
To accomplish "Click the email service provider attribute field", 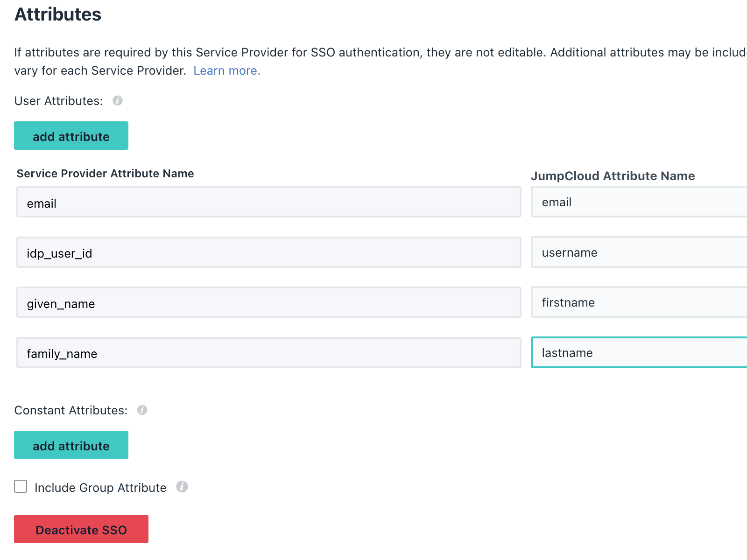I will (268, 203).
